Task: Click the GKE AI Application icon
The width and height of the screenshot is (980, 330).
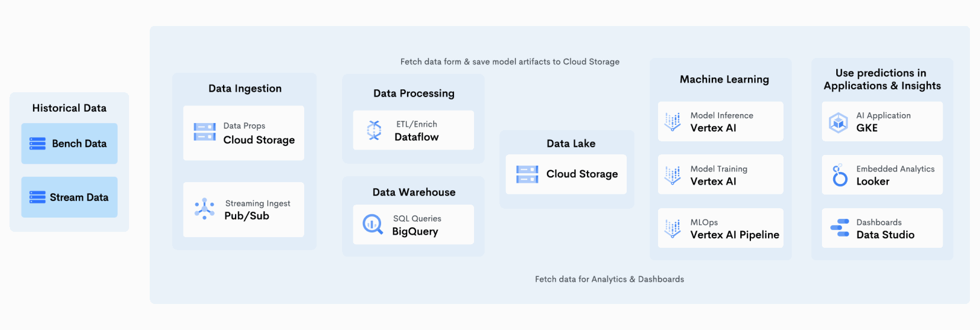Action: tap(839, 122)
